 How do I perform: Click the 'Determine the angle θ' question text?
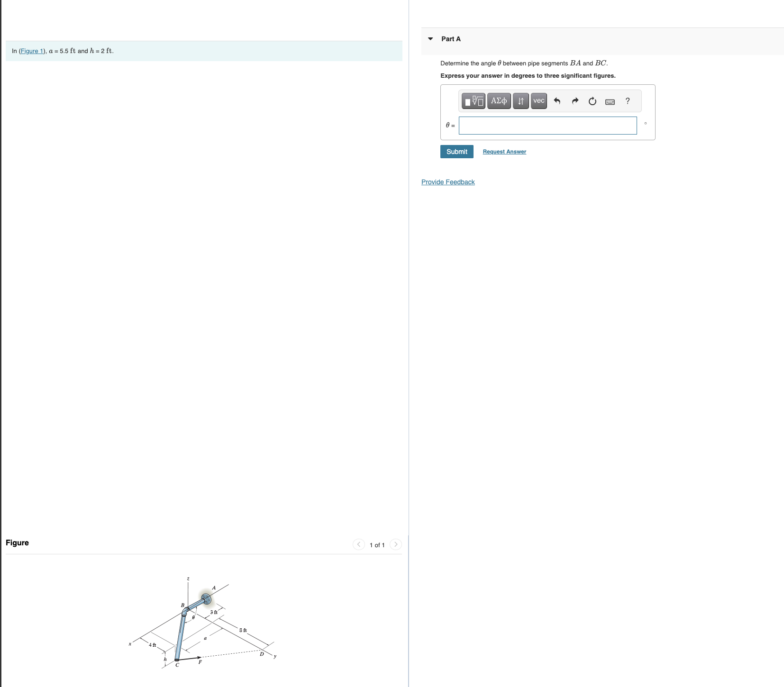524,63
